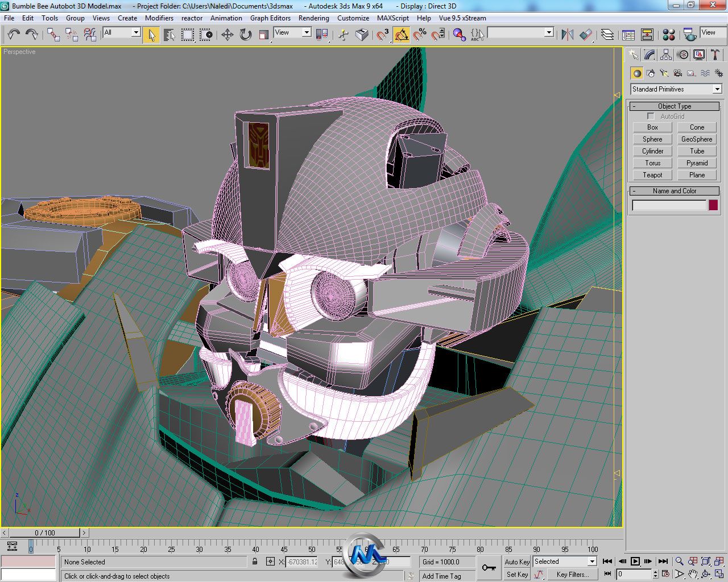728x582 pixels.
Task: Click the object color swatch
Action: (x=713, y=206)
